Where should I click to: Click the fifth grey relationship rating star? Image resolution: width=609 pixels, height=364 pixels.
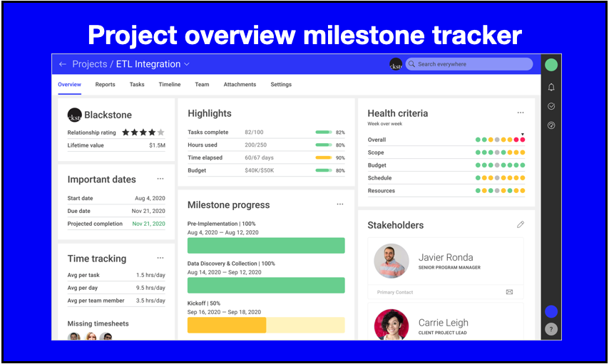click(160, 132)
